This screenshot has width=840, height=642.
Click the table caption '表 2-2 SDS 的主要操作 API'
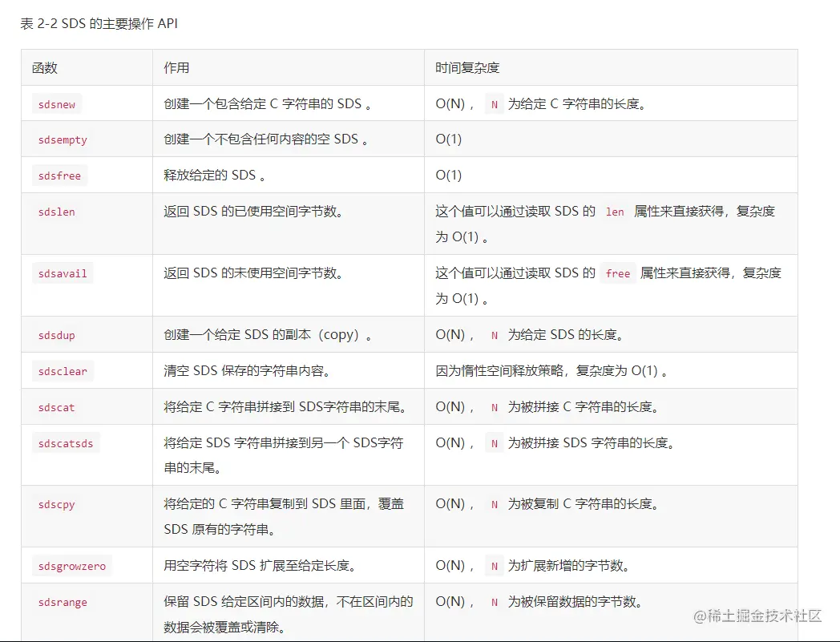99,23
